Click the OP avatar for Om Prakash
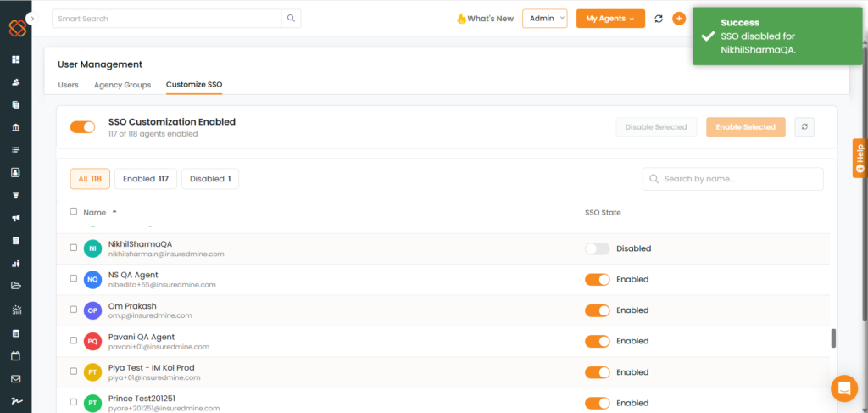Viewport: 868px width, 413px height. tap(92, 310)
